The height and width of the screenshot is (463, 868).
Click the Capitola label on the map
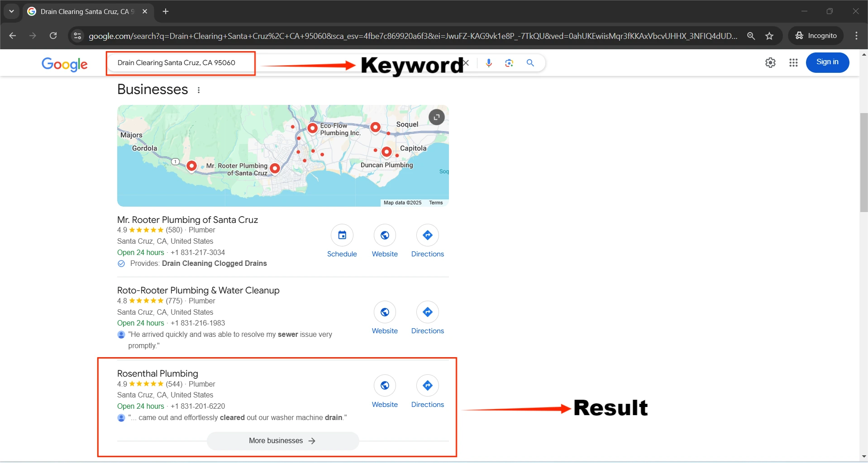coord(413,148)
